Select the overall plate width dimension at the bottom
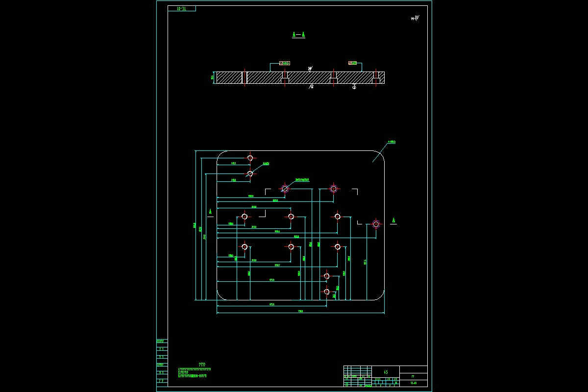 point(300,311)
